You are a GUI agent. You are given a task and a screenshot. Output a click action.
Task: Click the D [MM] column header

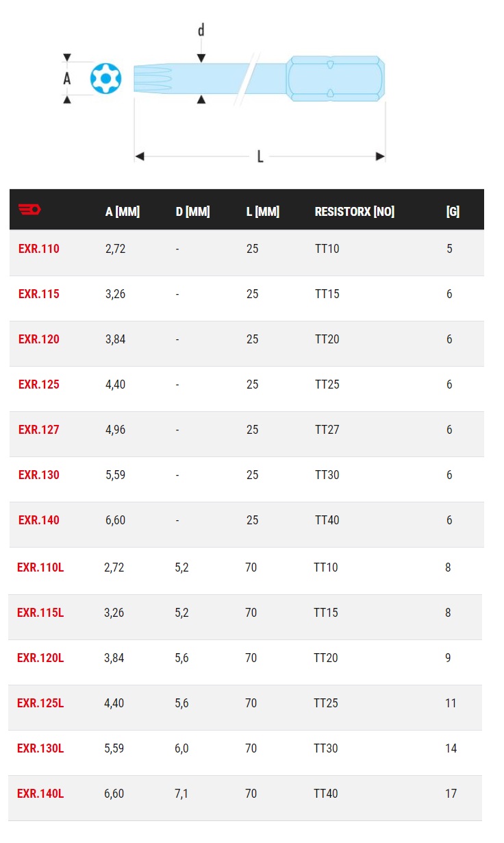(192, 212)
